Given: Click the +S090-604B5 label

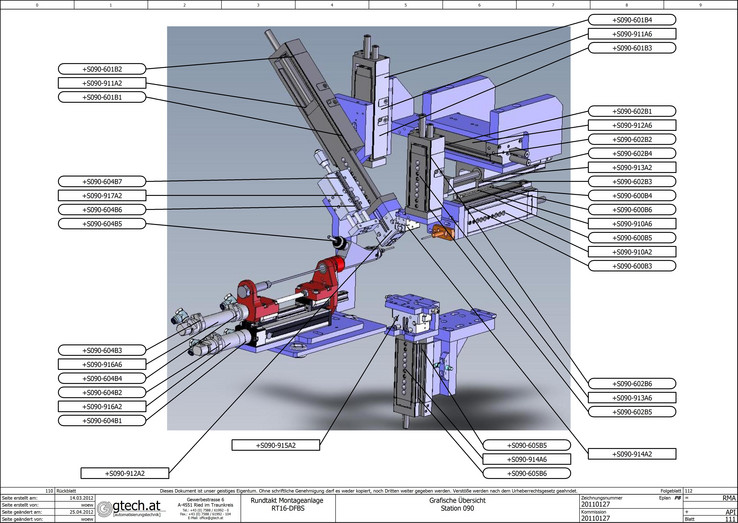Looking at the screenshot, I should (102, 224).
